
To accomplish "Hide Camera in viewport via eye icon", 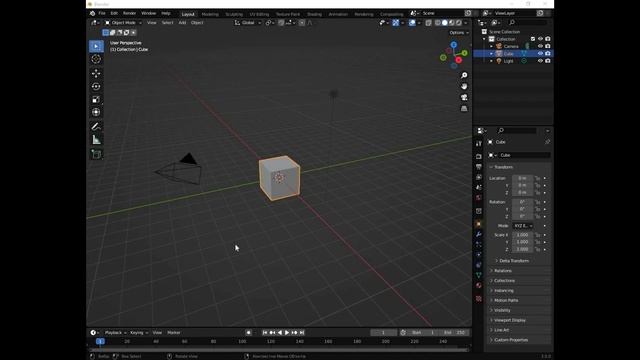I will click(x=540, y=46).
